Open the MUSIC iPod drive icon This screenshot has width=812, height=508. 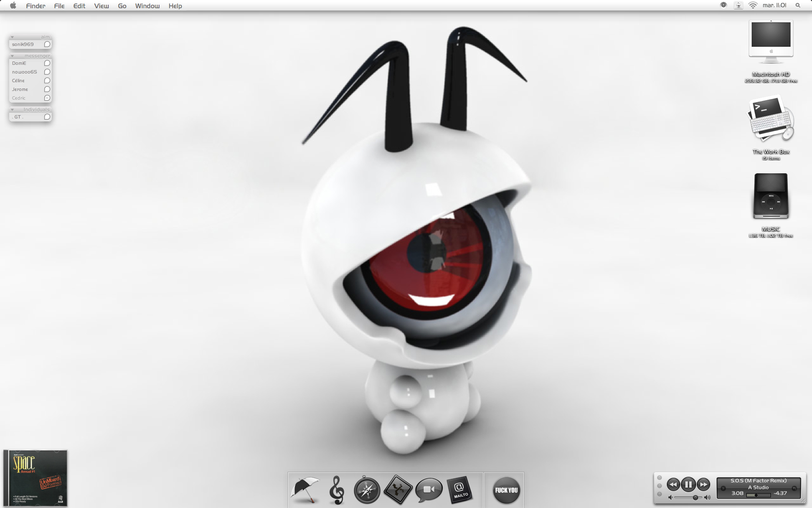tap(771, 196)
